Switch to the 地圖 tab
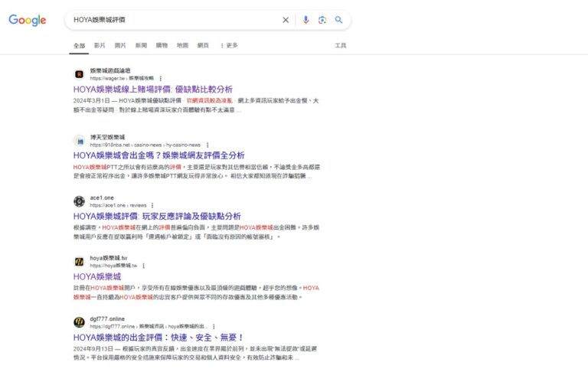Viewport: 588px width, 372px height. (x=182, y=45)
